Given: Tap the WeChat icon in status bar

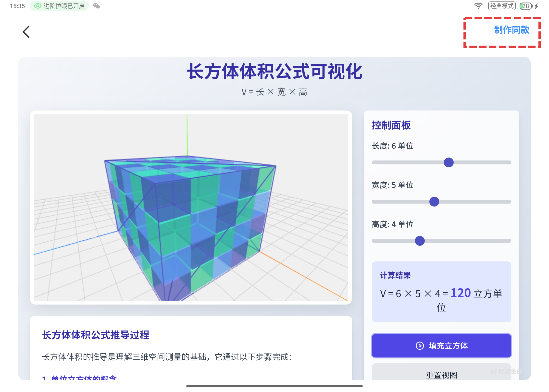Looking at the screenshot, I should pyautogui.click(x=97, y=6).
